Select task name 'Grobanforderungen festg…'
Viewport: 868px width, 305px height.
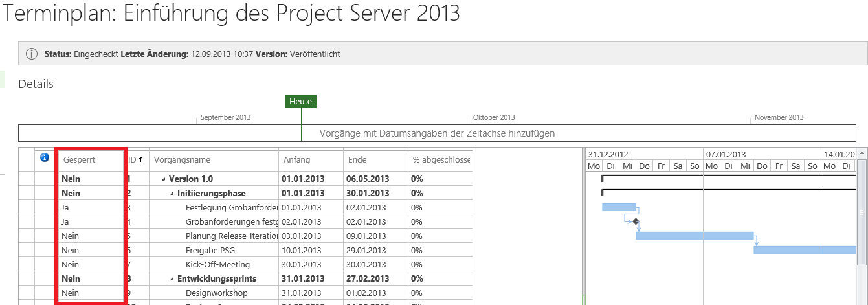point(232,222)
